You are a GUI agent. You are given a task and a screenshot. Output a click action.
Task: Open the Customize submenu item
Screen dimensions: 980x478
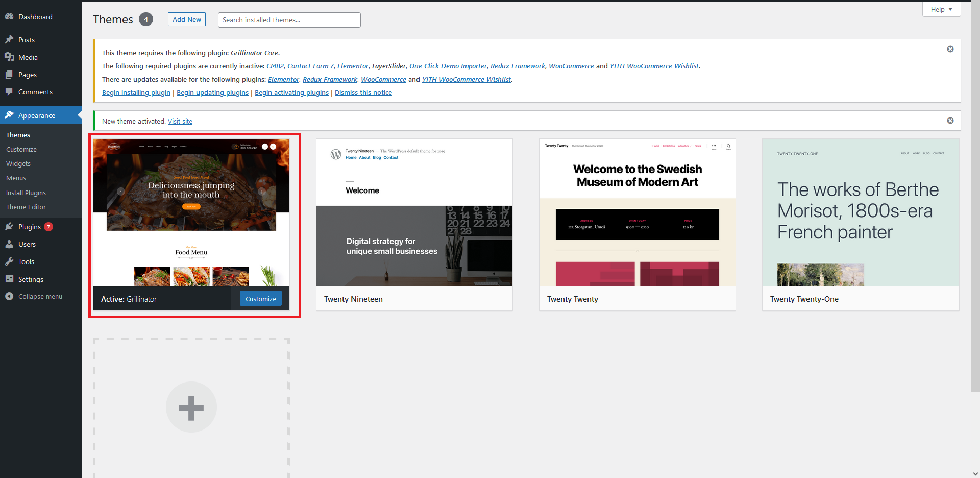coord(21,149)
